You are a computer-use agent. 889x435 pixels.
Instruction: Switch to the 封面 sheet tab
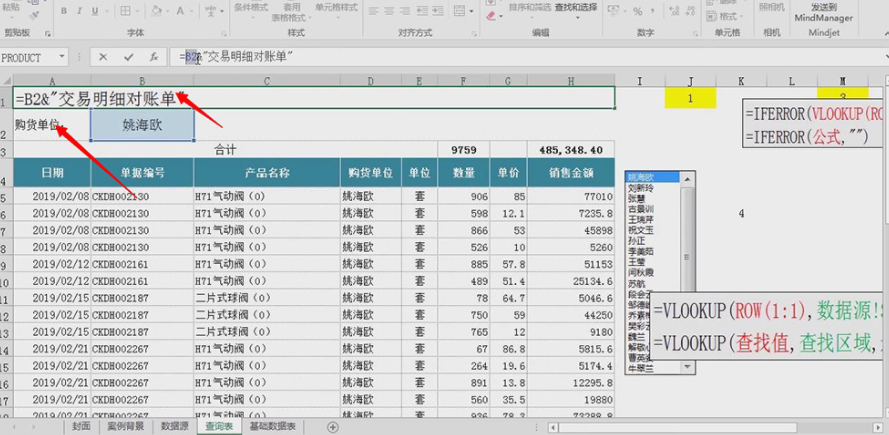81,426
